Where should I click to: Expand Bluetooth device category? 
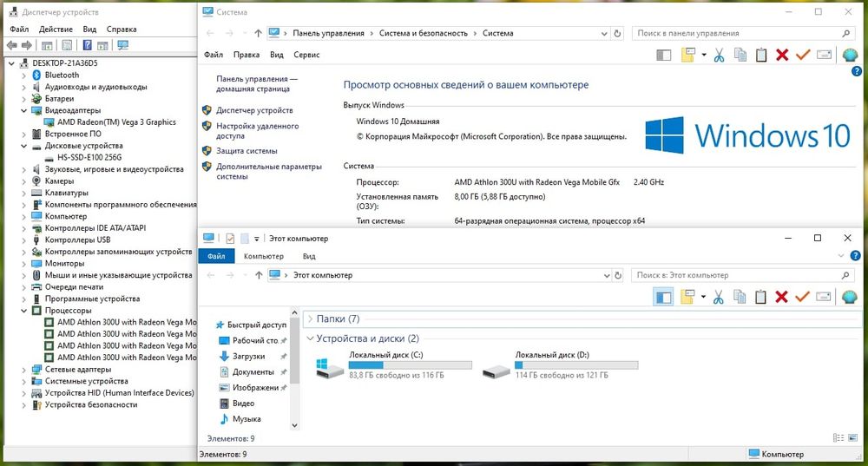23,75
